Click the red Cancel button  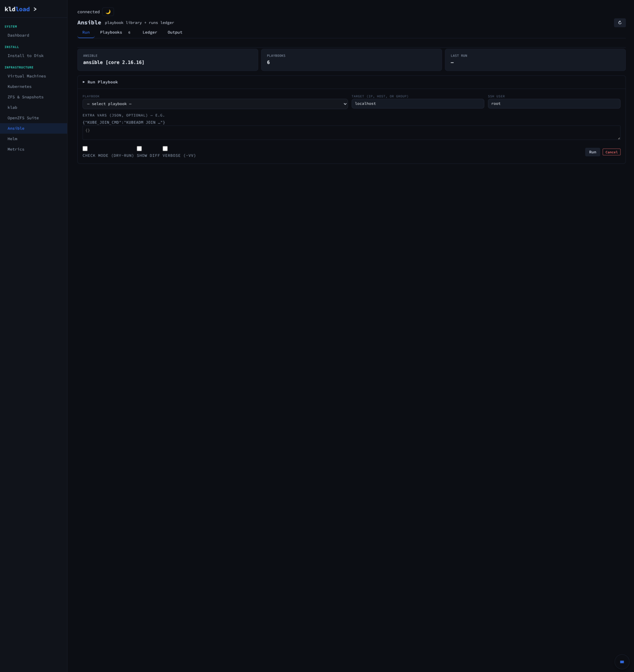click(611, 152)
